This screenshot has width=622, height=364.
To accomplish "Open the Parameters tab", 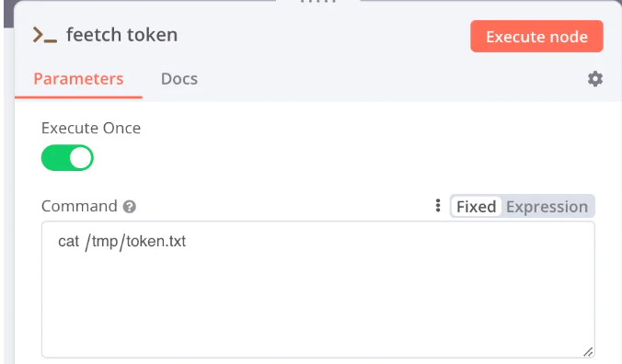I will click(78, 79).
